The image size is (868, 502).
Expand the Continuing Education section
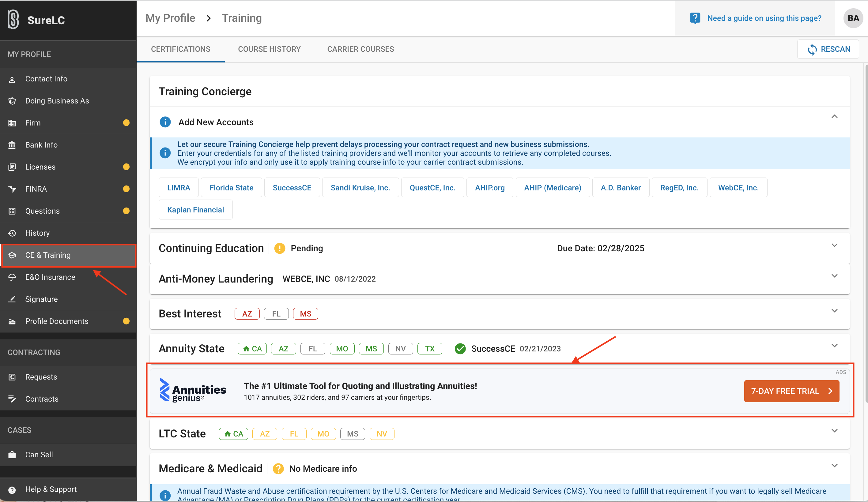[x=835, y=245]
